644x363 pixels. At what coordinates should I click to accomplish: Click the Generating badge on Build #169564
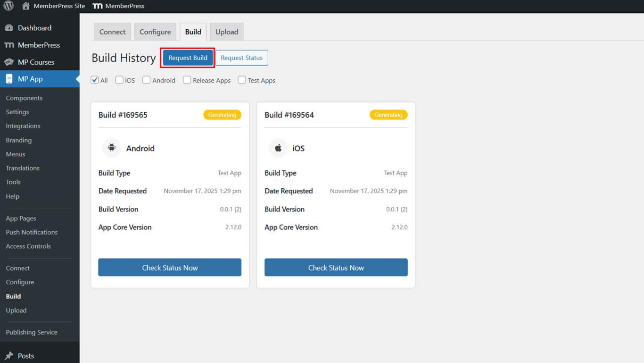388,115
